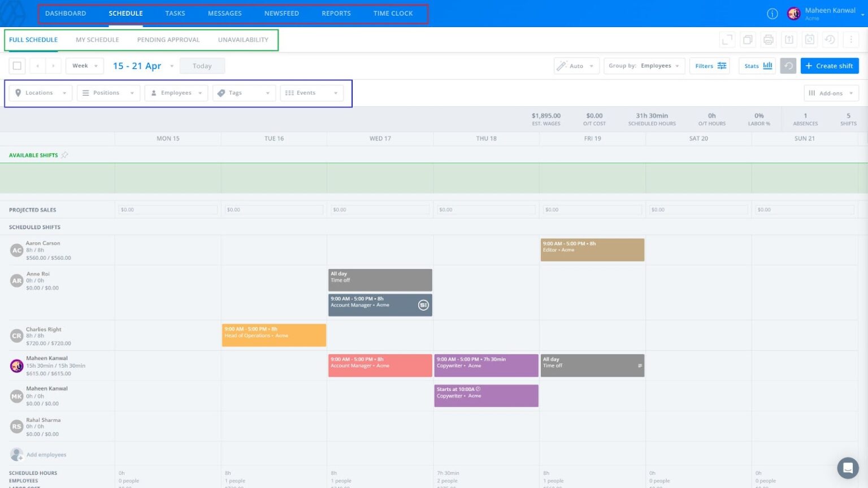The height and width of the screenshot is (488, 868).
Task: Open the Intercom chat bubble
Action: [848, 468]
